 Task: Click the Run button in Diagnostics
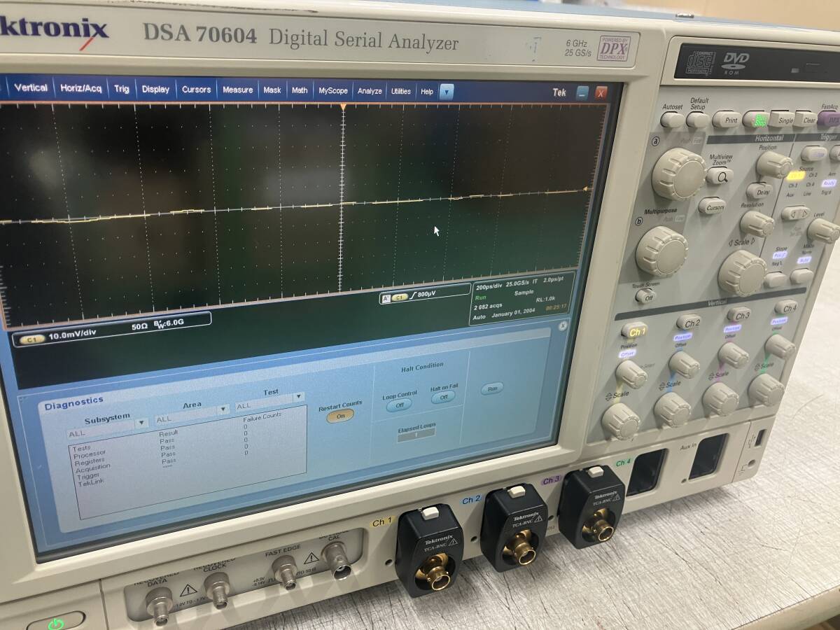pos(491,388)
